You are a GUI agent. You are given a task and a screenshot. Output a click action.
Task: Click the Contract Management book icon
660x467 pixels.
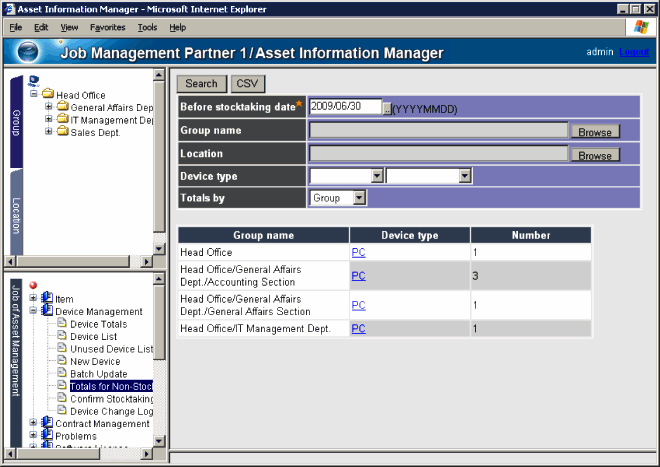point(47,423)
